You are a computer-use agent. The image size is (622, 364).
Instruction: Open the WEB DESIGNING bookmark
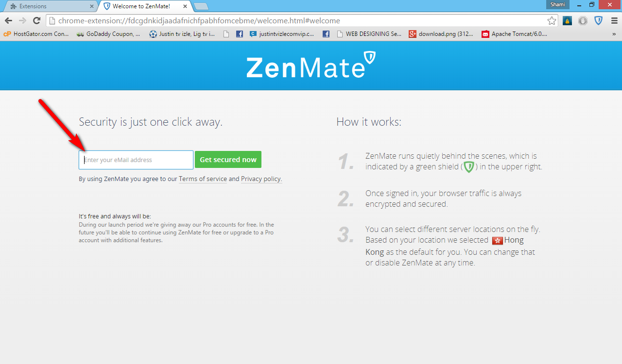(x=369, y=34)
